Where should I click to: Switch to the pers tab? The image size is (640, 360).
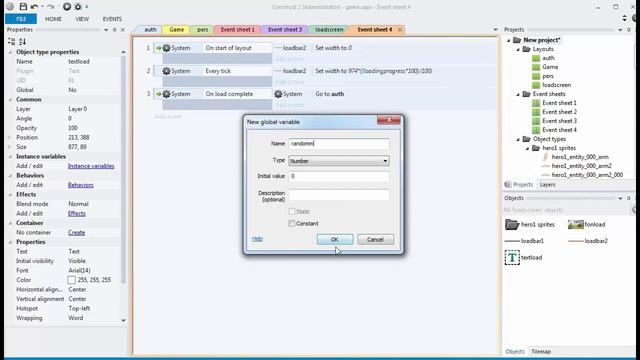click(x=202, y=29)
